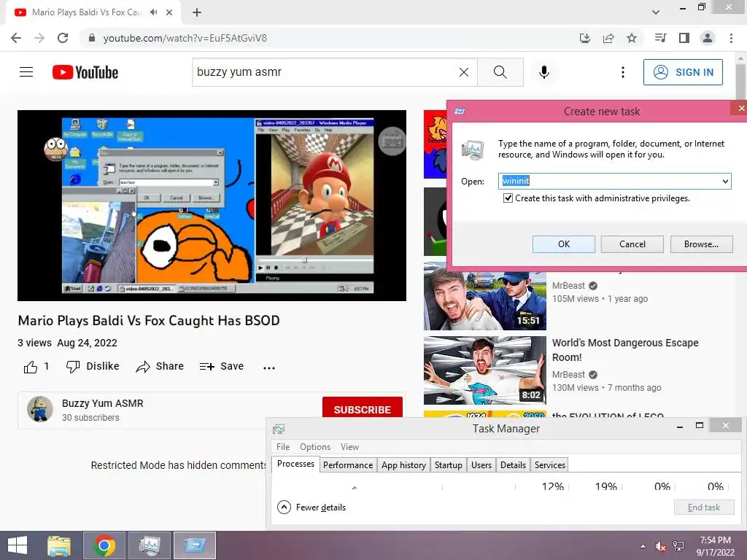Cancel the Create new task dialog
The height and width of the screenshot is (560, 747).
click(632, 244)
